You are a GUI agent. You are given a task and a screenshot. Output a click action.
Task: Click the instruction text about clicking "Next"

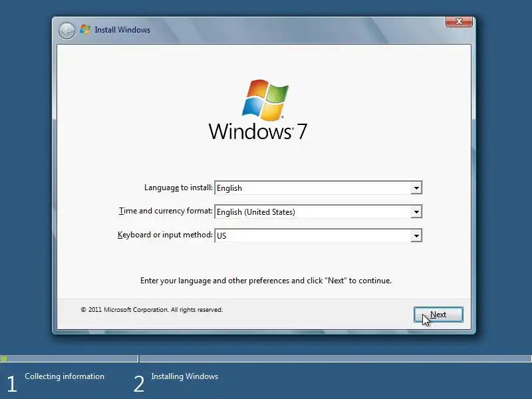point(266,281)
